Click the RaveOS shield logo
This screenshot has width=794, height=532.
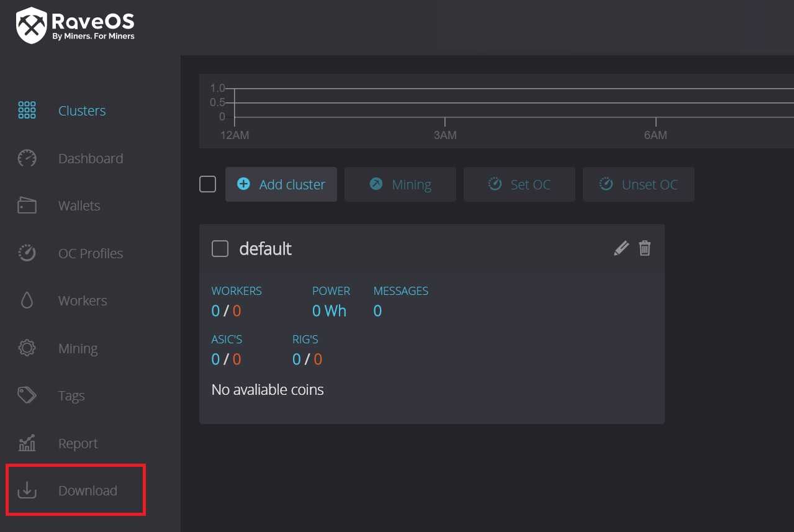pyautogui.click(x=31, y=25)
